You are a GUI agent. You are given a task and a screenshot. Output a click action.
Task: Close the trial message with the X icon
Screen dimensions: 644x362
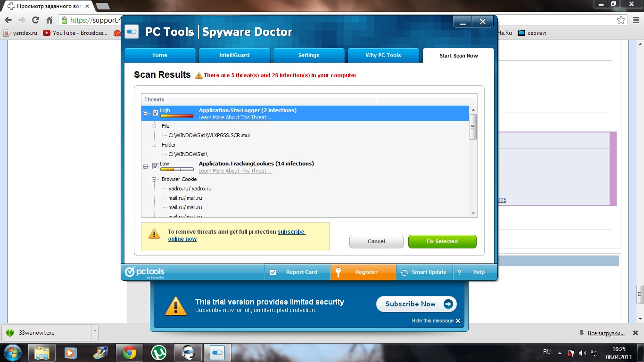[x=458, y=321]
